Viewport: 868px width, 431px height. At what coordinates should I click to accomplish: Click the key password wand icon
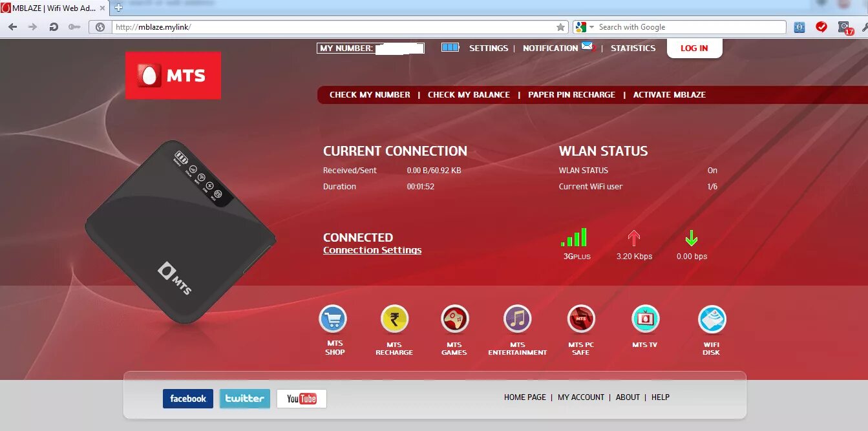point(74,27)
